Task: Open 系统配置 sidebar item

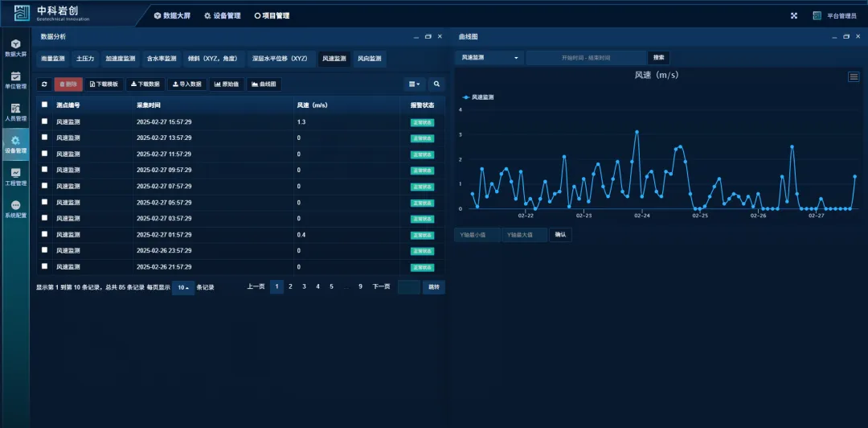Action: click(x=15, y=209)
